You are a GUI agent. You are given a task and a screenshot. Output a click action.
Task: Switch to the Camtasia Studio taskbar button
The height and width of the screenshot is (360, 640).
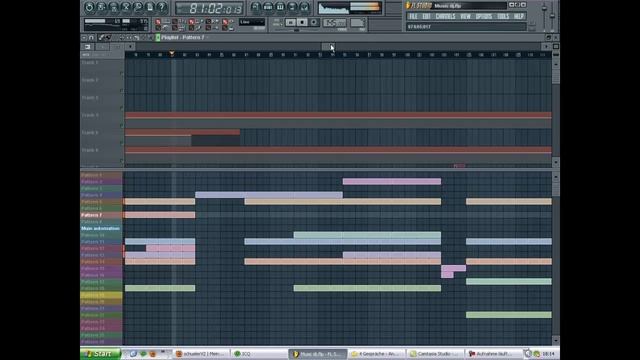tap(436, 354)
